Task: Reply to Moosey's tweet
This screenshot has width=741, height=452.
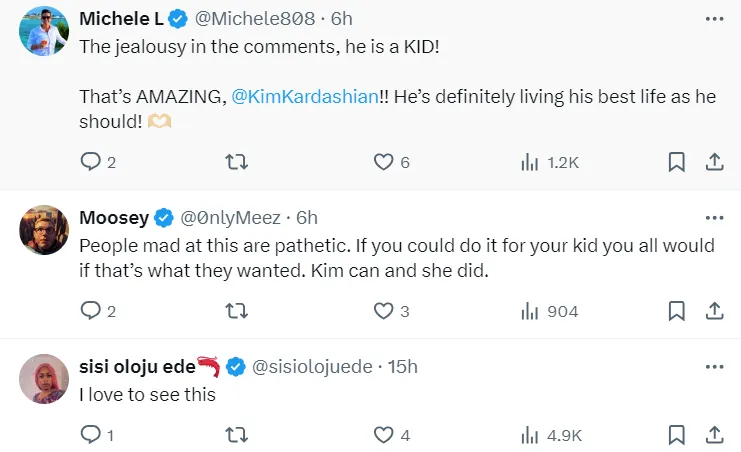Action: coord(91,311)
